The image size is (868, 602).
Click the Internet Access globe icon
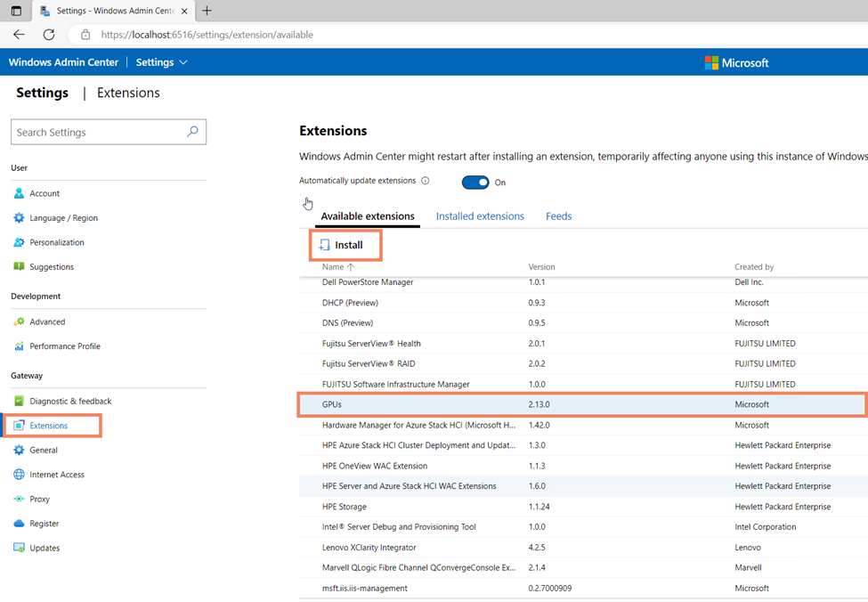pyautogui.click(x=19, y=474)
